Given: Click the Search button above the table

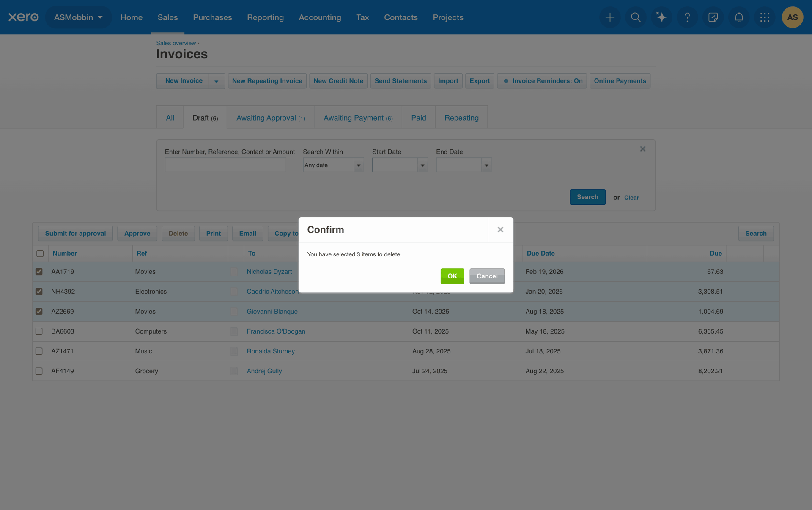Looking at the screenshot, I should [756, 233].
